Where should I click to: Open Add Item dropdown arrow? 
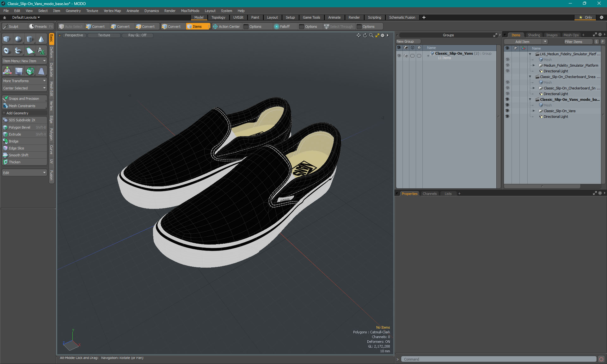point(545,42)
